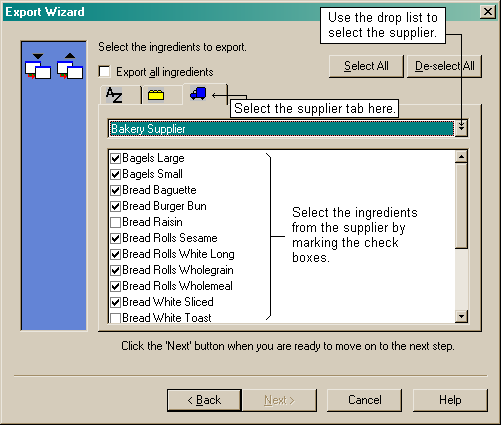Open the supplier drop list arrow
501x425 pixels.
(461, 128)
